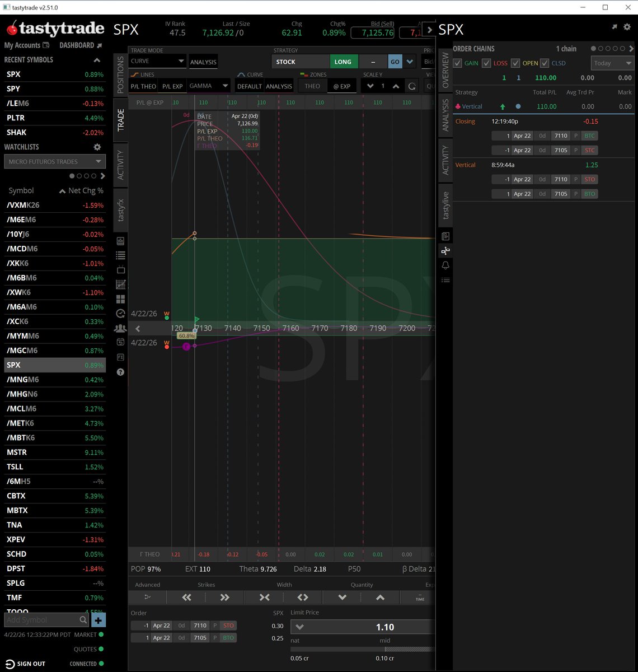This screenshot has width=638, height=672.
Task: Open the DASHBOARD link
Action: 81,45
